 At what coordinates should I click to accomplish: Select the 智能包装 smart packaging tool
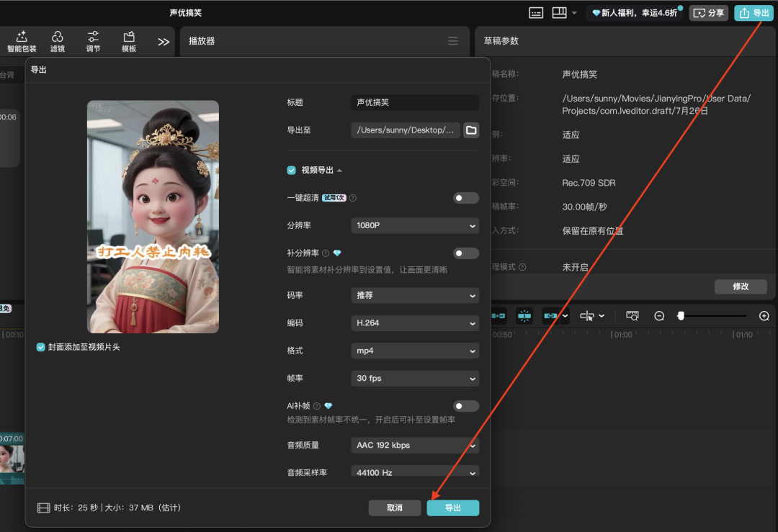tap(22, 41)
